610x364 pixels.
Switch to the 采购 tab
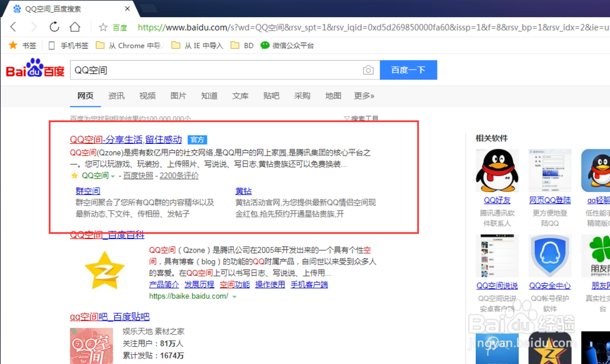coord(303,96)
